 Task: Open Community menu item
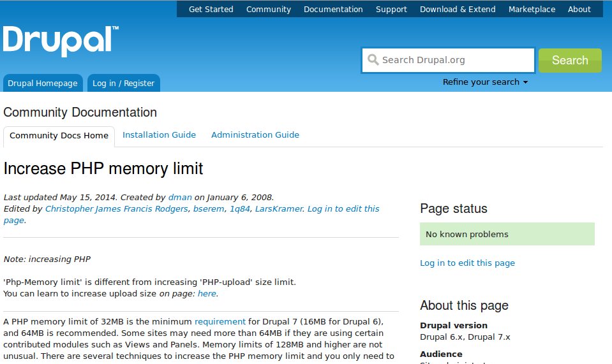(x=269, y=9)
